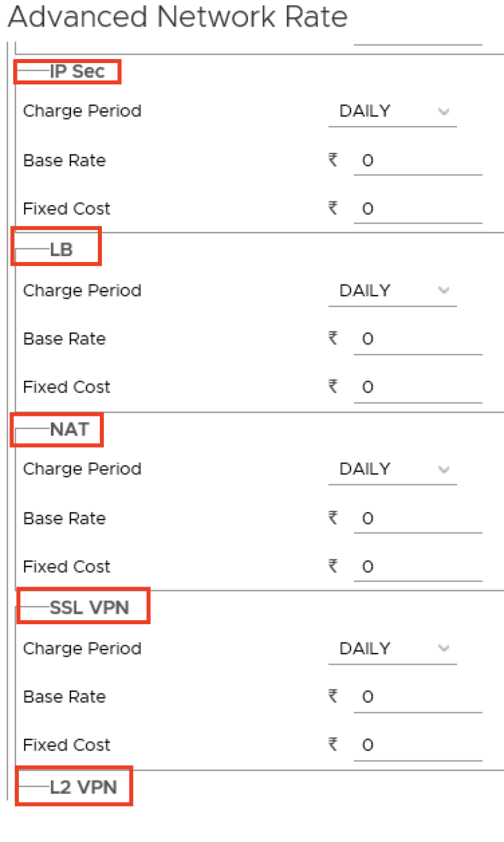Screen dimensions: 504x842
Task: Focus the LB Fixed Cost input
Action: pos(418,387)
